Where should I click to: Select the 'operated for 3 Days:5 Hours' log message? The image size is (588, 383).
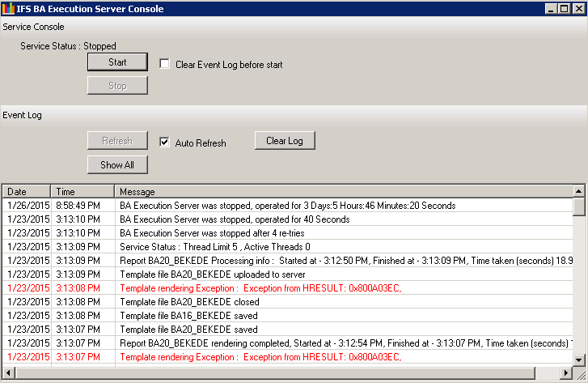288,206
